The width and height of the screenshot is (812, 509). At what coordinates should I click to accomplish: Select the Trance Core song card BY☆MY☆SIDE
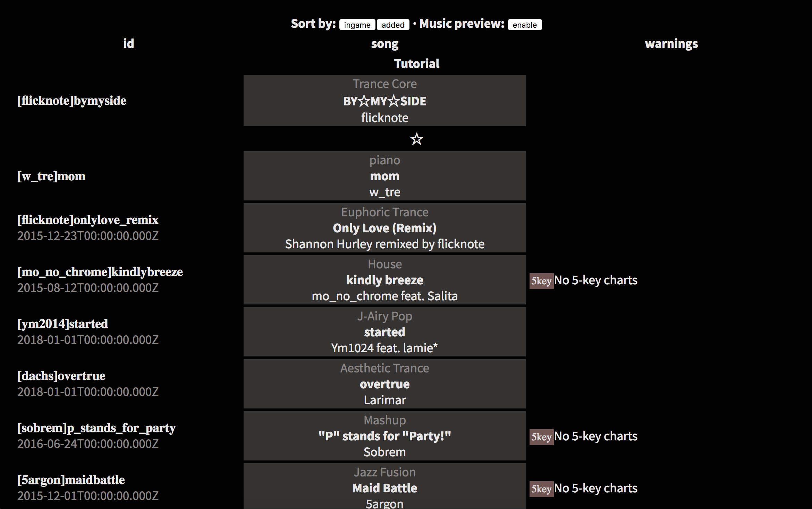[x=384, y=101]
